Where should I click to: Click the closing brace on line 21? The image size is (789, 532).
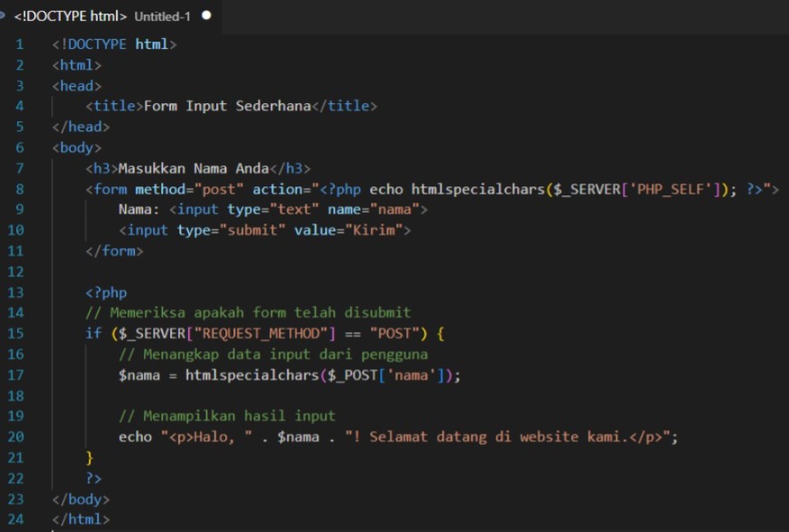[90, 458]
